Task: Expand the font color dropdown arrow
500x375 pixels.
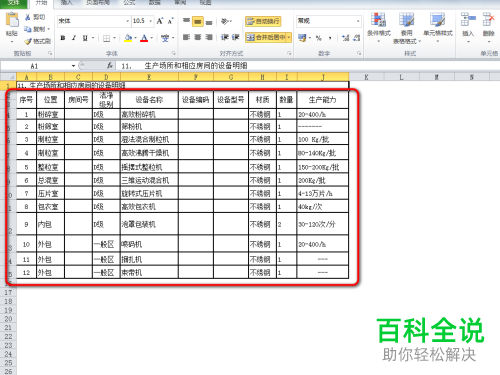Action: click(152, 38)
